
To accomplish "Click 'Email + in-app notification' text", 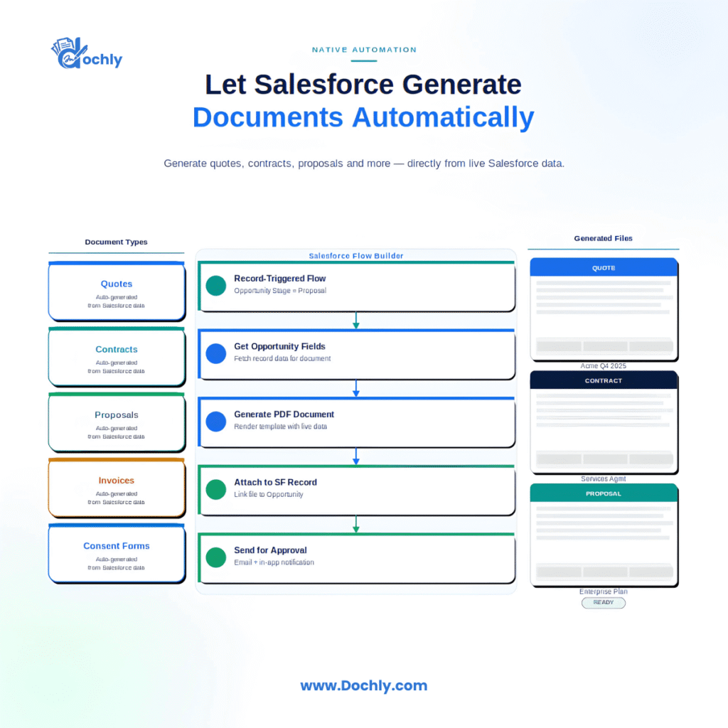I will (x=274, y=562).
